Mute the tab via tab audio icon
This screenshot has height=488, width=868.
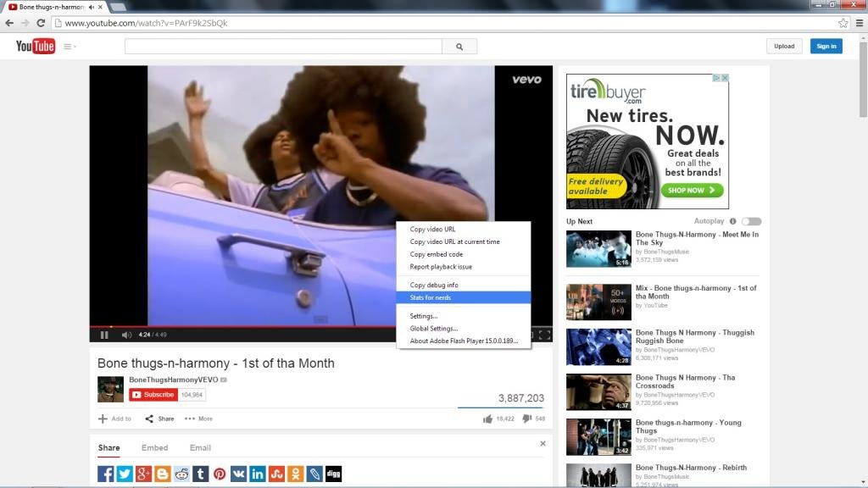[x=92, y=7]
